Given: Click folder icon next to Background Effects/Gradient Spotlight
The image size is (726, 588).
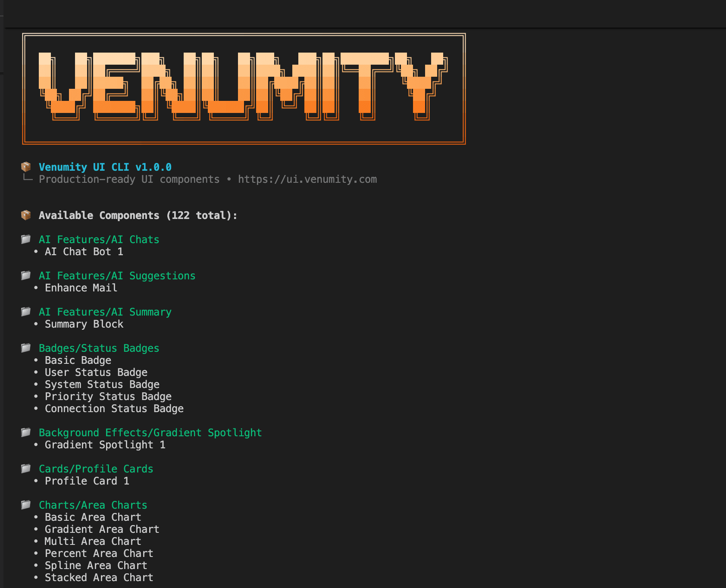Looking at the screenshot, I should tap(26, 432).
